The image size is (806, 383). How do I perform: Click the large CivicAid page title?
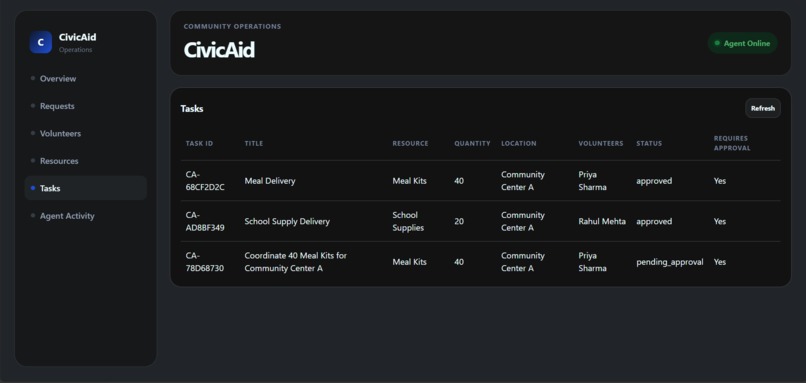coord(219,50)
